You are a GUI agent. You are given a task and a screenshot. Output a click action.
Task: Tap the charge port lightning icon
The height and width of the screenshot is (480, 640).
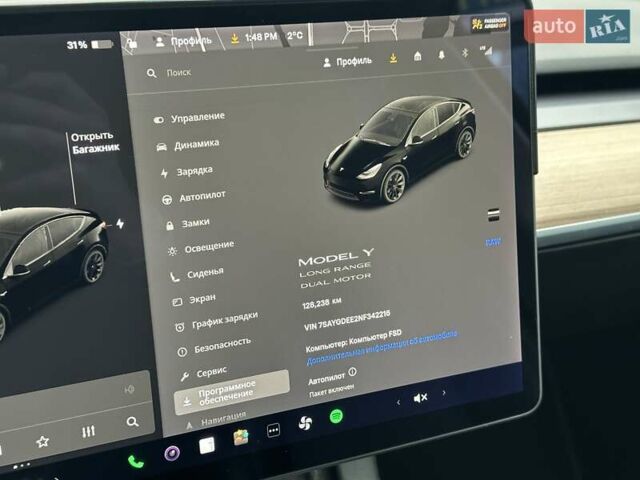[x=120, y=224]
